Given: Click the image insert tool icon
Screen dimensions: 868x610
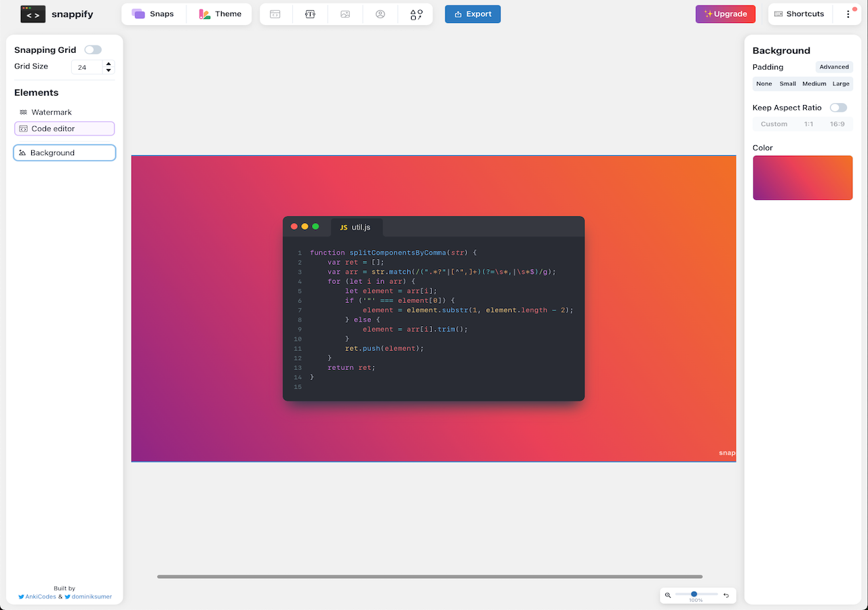Looking at the screenshot, I should coord(345,14).
